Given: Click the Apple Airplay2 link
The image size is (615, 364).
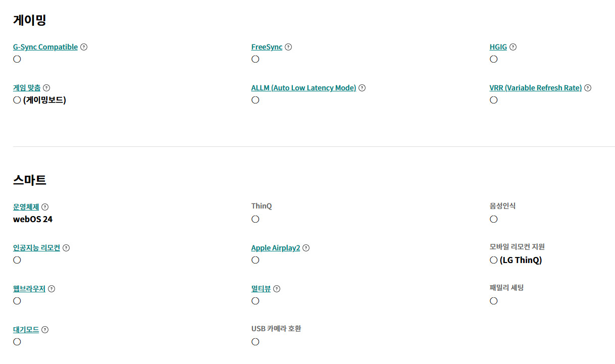Looking at the screenshot, I should (x=276, y=248).
